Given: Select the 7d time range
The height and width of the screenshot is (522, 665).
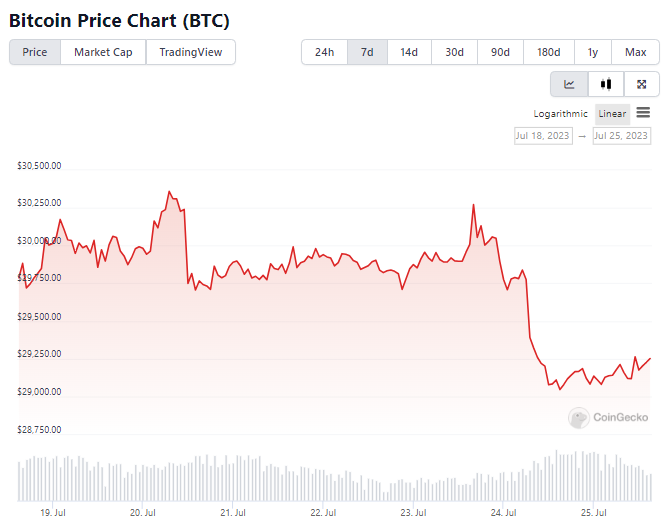Looking at the screenshot, I should tap(367, 52).
